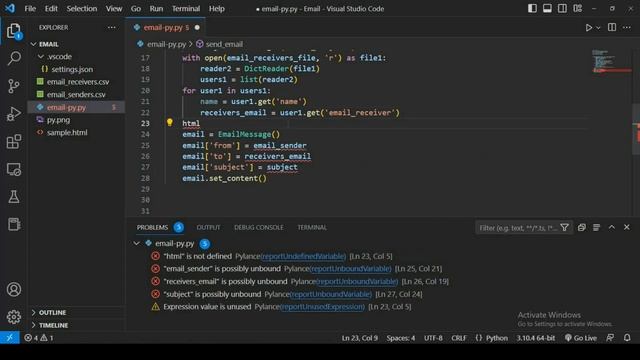Open the run options dropdown arrow
This screenshot has height=360, width=640.
(598, 28)
